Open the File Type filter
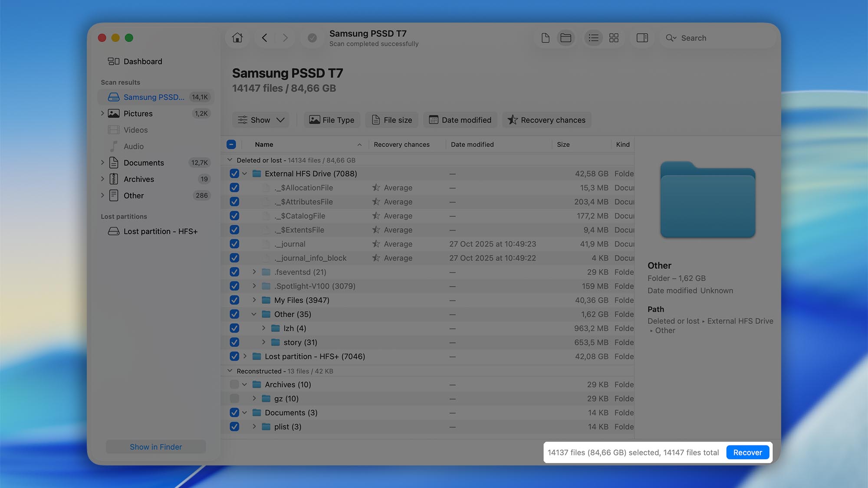 coord(332,120)
